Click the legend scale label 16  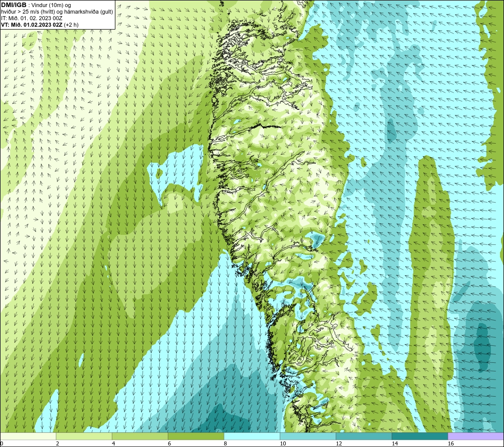[x=451, y=444]
